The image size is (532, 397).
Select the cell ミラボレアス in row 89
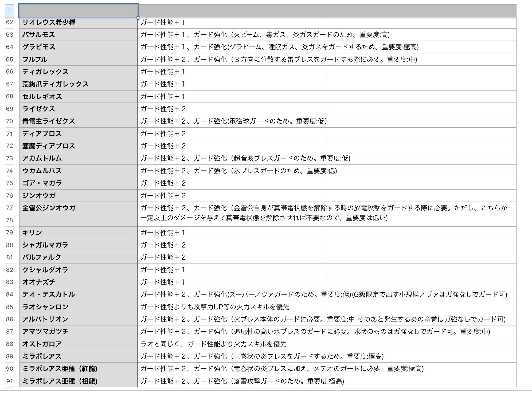click(78, 356)
